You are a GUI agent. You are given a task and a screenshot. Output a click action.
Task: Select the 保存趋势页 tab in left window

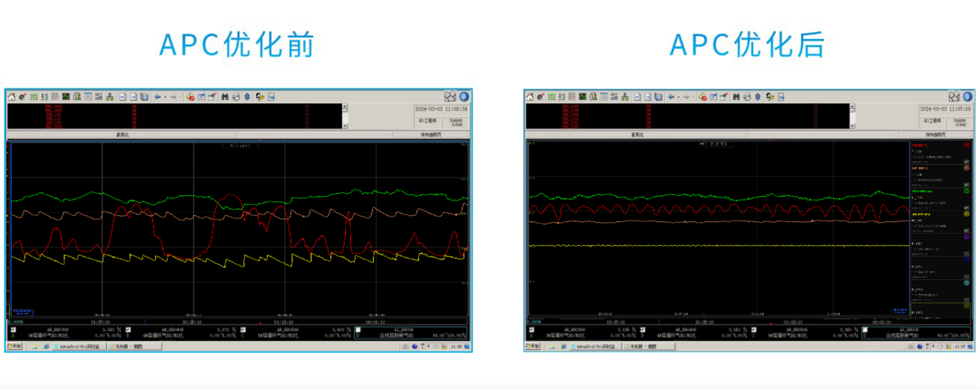pyautogui.click(x=432, y=135)
